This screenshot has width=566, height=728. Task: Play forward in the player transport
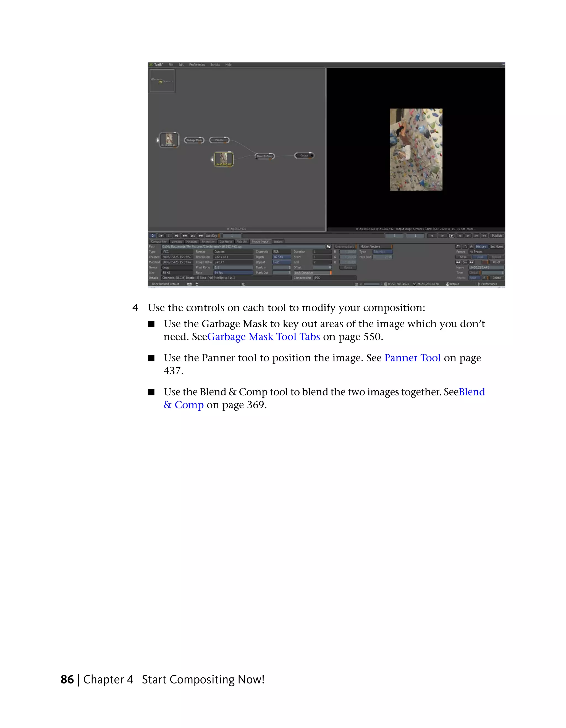[442, 236]
